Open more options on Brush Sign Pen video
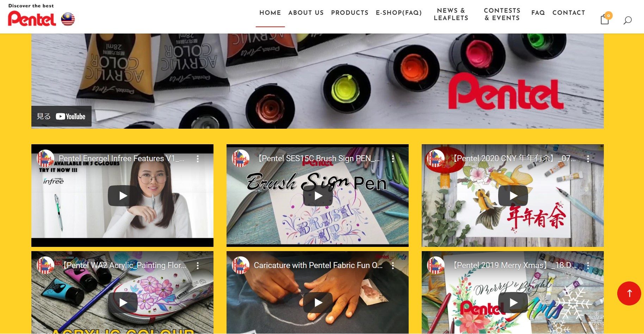This screenshot has height=334, width=644. (x=393, y=159)
